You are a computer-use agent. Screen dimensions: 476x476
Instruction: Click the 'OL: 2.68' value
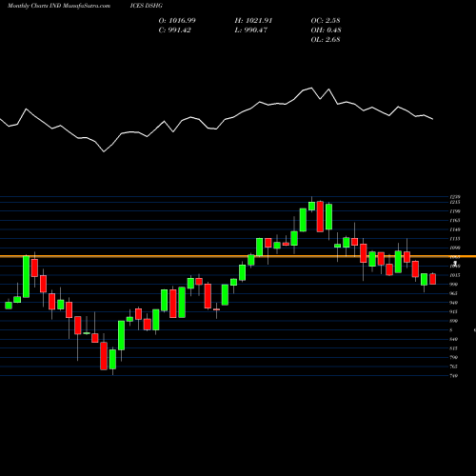click(326, 40)
